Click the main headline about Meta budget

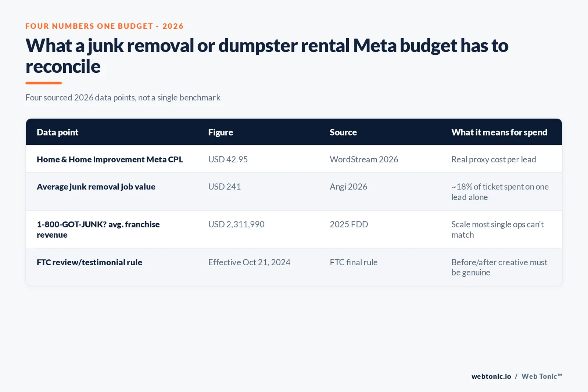(x=267, y=56)
